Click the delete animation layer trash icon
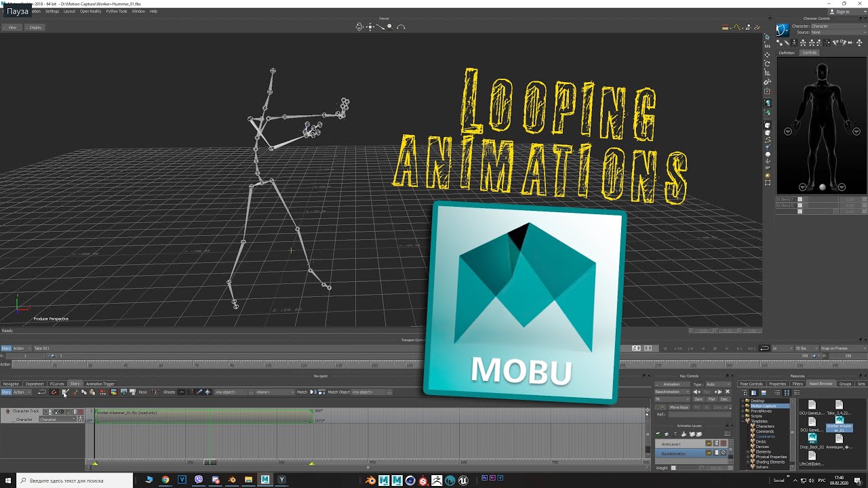Screen dimensions: 868x488 (675, 434)
